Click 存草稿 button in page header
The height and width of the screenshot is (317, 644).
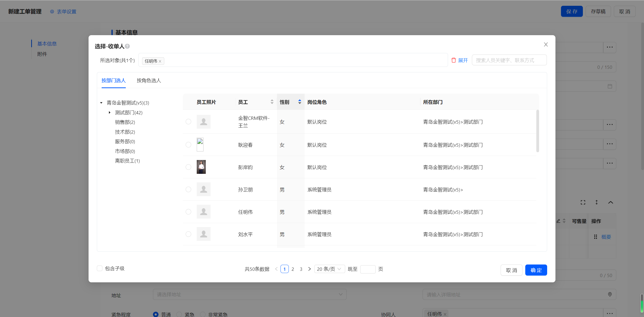(x=598, y=11)
